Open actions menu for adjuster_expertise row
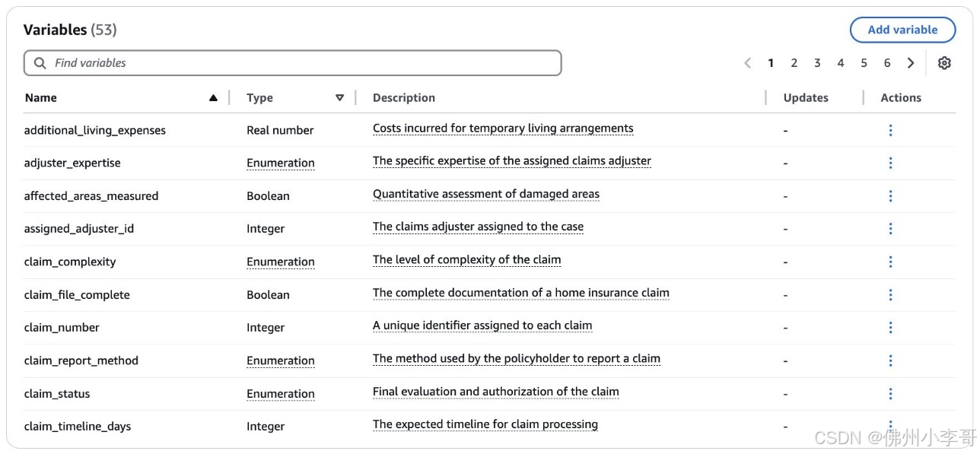 coord(890,163)
